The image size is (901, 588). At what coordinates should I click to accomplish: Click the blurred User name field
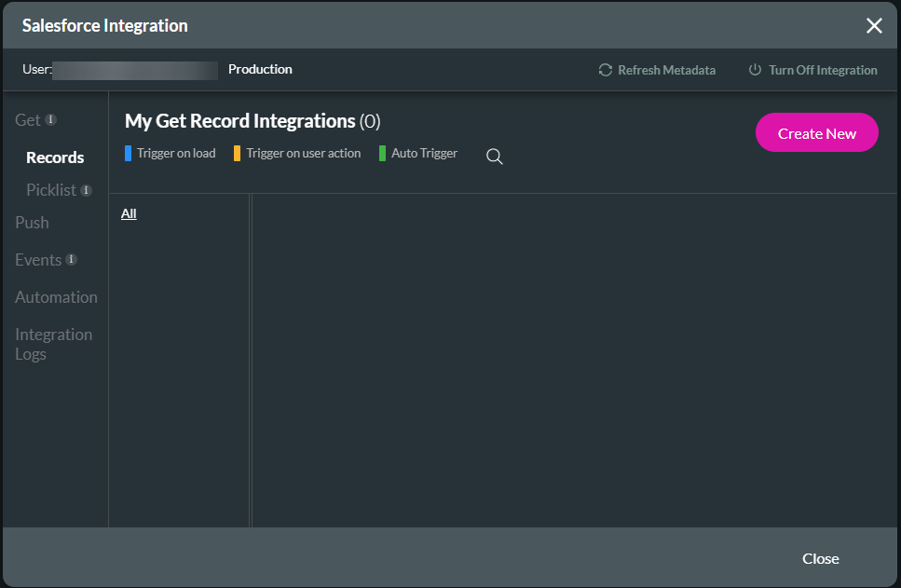point(135,71)
